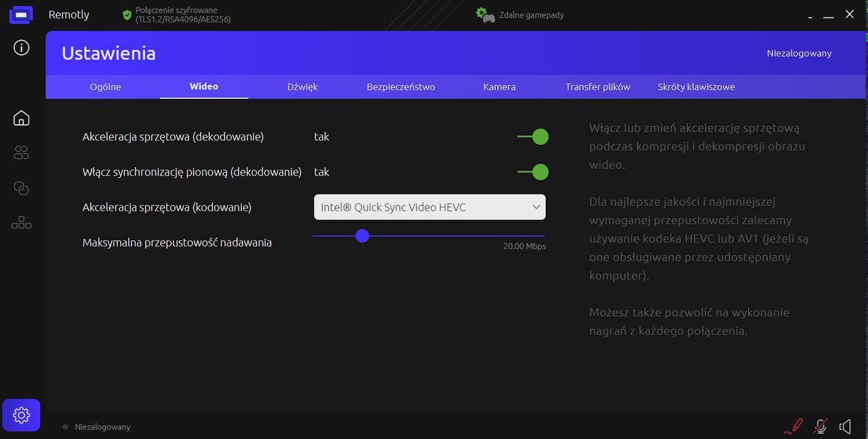
Task: Click the compact-mode dash button in the title bar
Action: [x=810, y=18]
